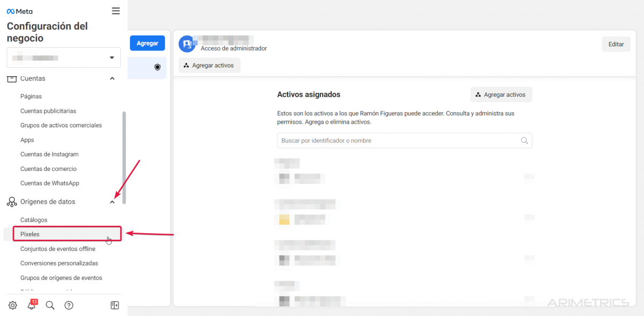Click the Activos asignados heading
644x316 pixels.
click(x=309, y=95)
